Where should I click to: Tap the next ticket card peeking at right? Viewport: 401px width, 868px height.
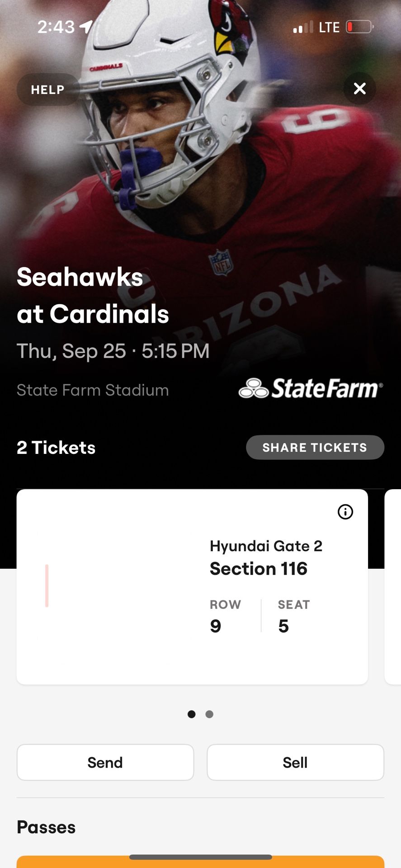393,586
